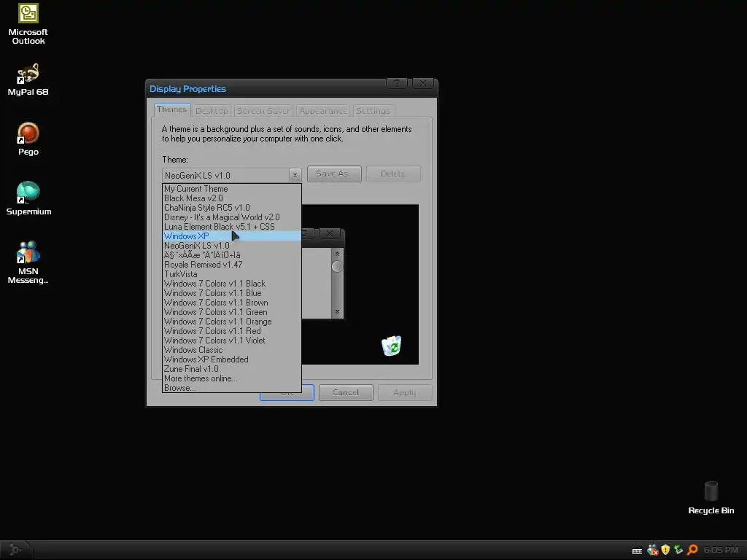This screenshot has height=560, width=747.
Task: Click the Save As button
Action: 334,174
